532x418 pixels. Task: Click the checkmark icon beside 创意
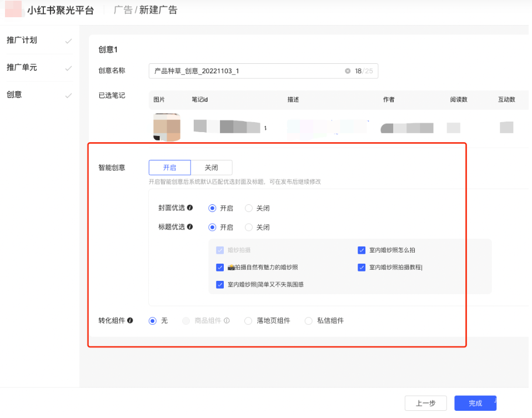click(69, 94)
